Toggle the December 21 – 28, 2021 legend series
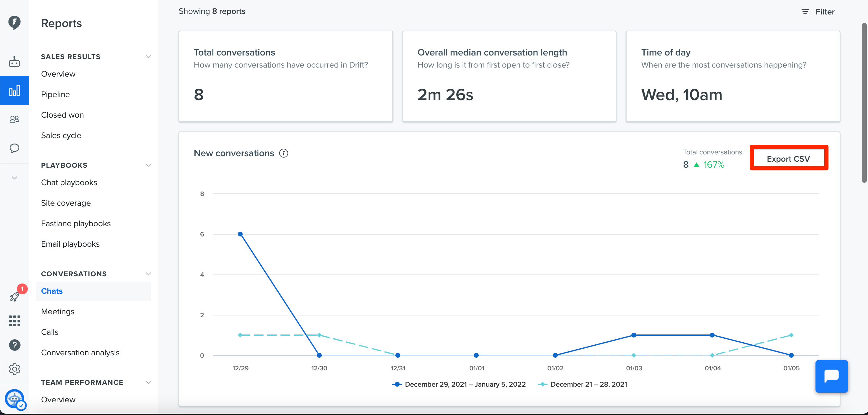Screen dimensions: 868x415 pos(582,384)
